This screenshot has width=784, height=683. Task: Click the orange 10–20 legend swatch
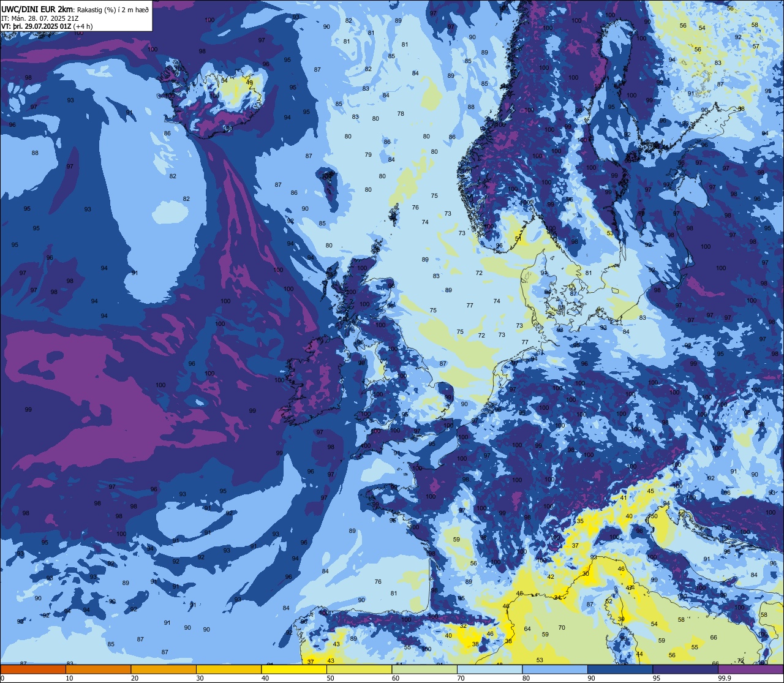point(98,670)
